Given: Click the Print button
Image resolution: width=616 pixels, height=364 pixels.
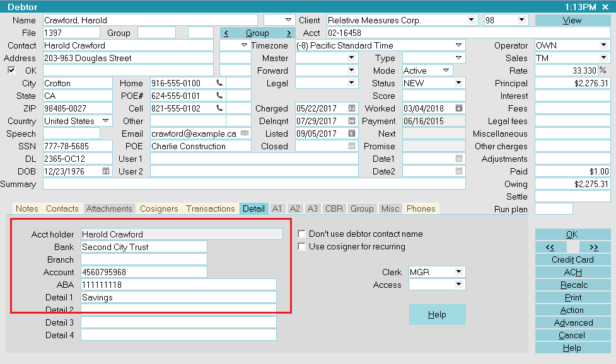Looking at the screenshot, I should tap(572, 297).
